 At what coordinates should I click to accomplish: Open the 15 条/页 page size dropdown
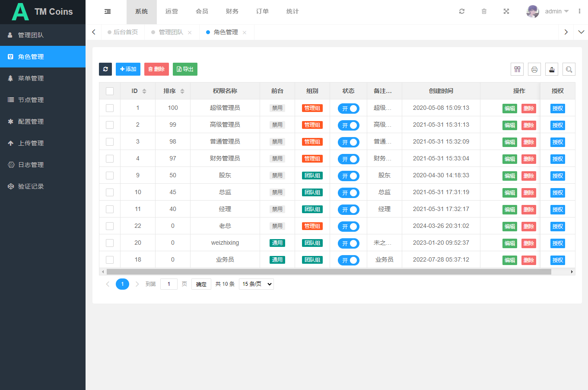(256, 284)
